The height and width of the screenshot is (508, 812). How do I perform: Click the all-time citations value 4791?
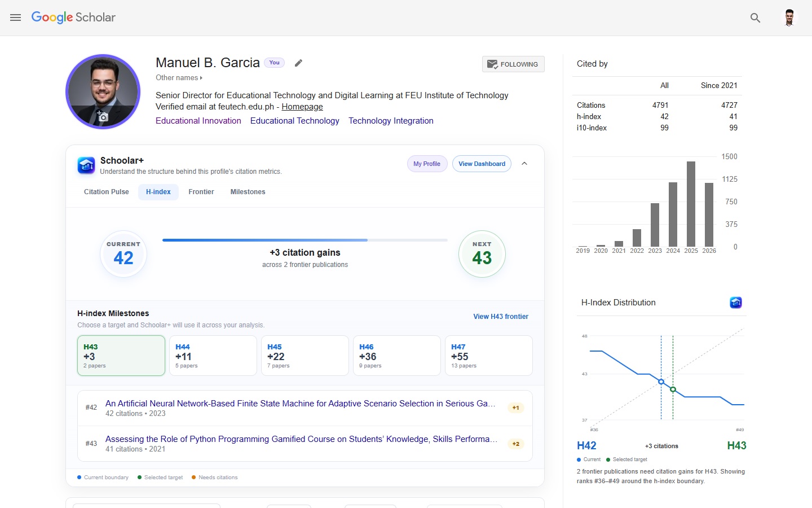pyautogui.click(x=660, y=106)
